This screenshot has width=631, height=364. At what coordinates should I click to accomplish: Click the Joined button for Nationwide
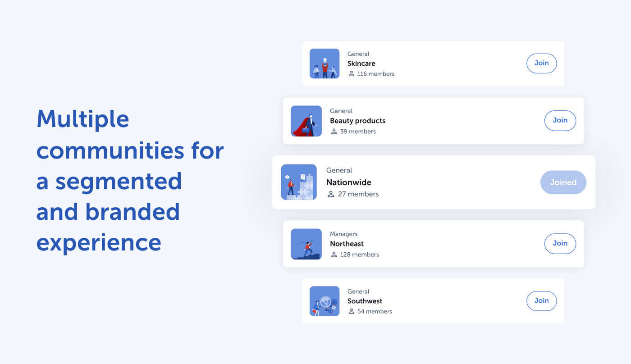tap(563, 182)
